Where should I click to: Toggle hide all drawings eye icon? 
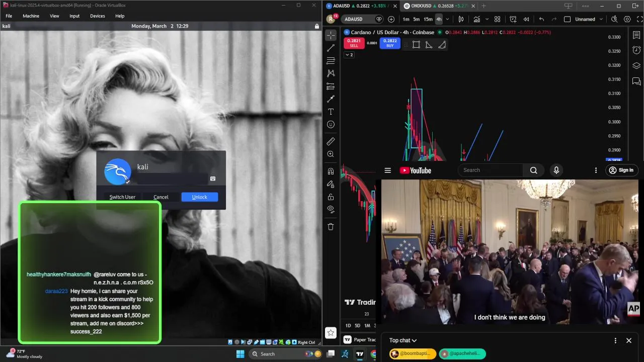(331, 209)
